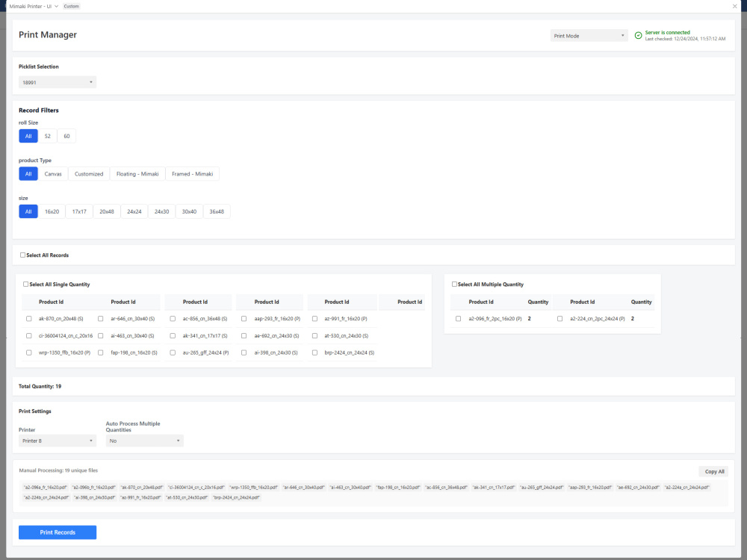Click file chip "au-265_gff_24x24.pdf"
The height and width of the screenshot is (560, 747).
coord(542,487)
